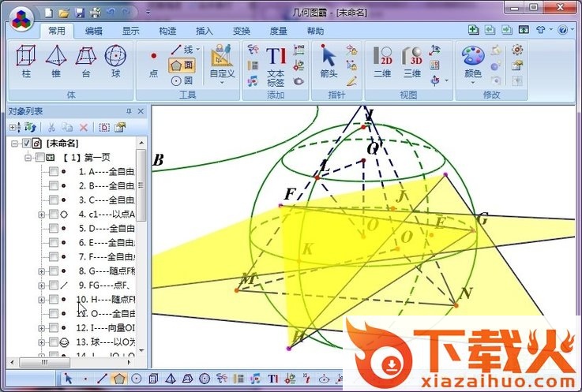The width and height of the screenshot is (582, 392).
Task: Pin the 对象列表 panel with pushpin
Action: coord(129,111)
